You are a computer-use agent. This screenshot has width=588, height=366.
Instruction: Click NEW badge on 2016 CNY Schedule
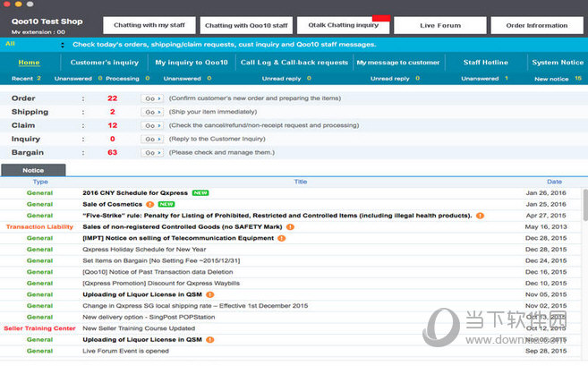pyautogui.click(x=200, y=192)
